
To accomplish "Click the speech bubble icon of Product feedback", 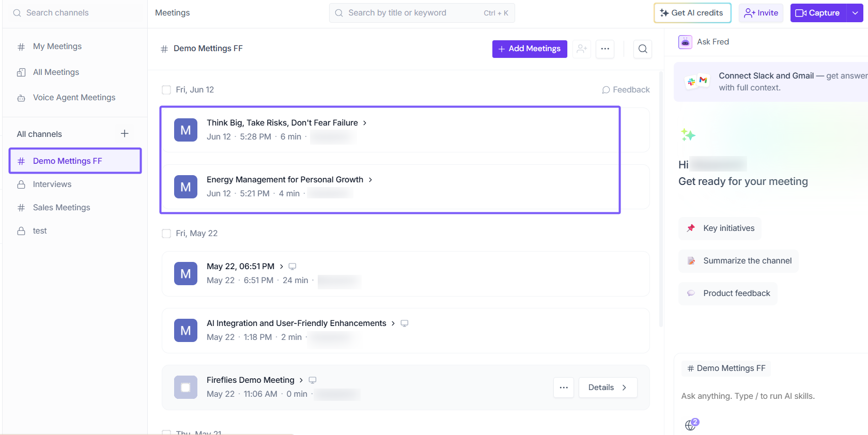I will click(x=691, y=293).
